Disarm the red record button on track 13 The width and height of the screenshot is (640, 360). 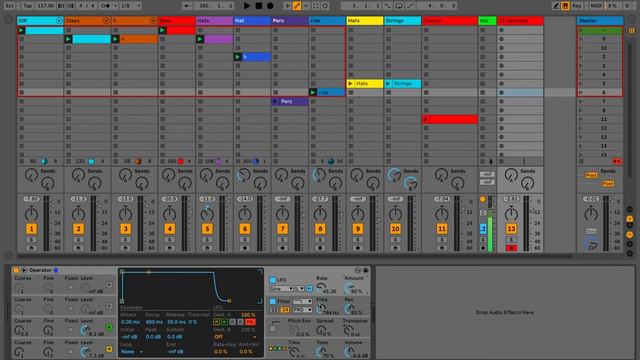click(x=511, y=248)
